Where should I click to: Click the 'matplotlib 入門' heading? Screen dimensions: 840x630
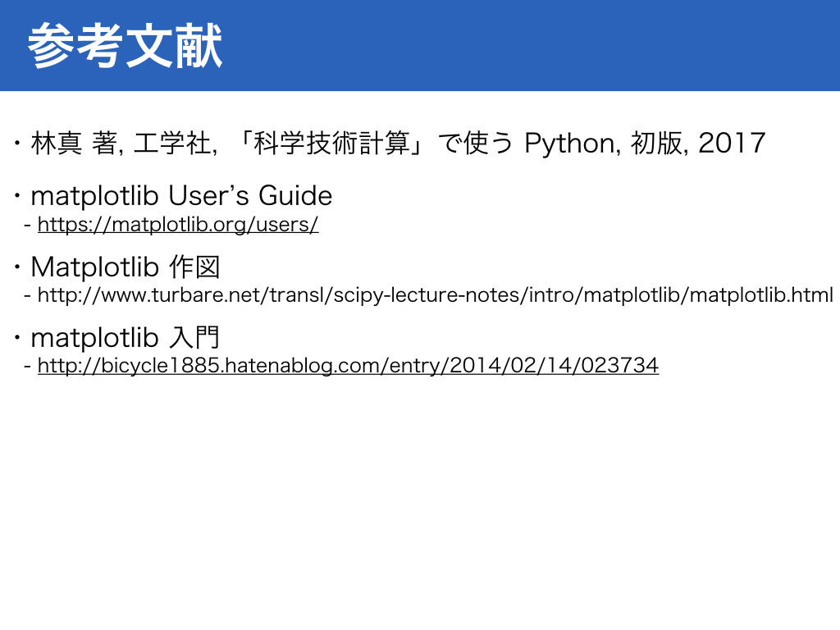tap(126, 337)
